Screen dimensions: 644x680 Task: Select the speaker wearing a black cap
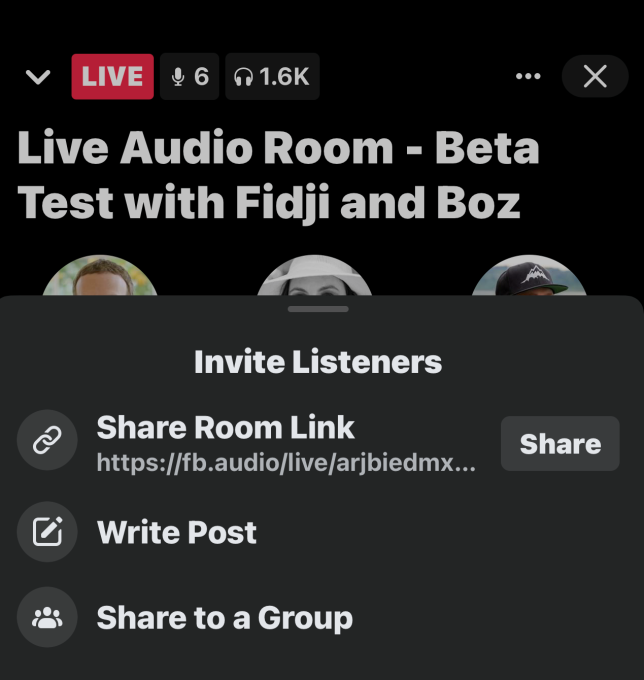[527, 277]
